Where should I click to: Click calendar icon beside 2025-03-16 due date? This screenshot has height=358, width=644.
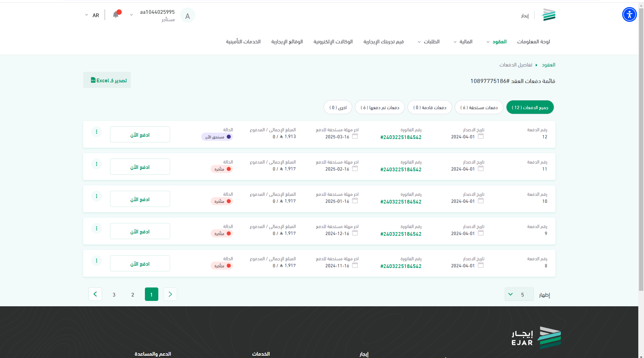355,136
